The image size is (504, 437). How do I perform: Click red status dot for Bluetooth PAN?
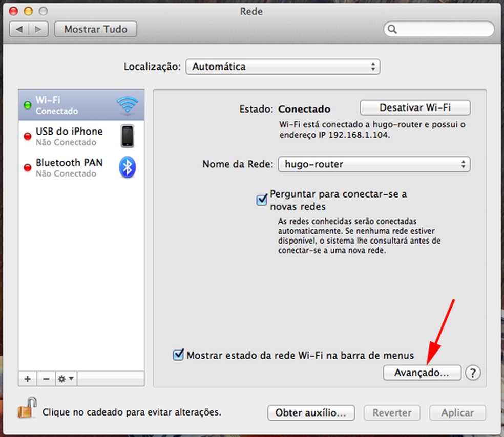tap(28, 167)
